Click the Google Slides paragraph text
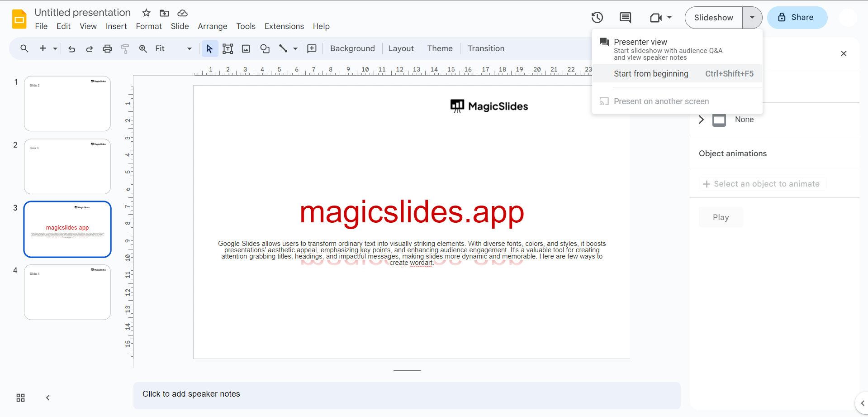 coord(412,253)
